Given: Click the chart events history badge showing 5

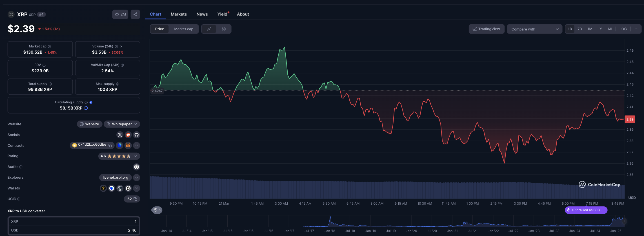Looking at the screenshot, I should 157,210.
